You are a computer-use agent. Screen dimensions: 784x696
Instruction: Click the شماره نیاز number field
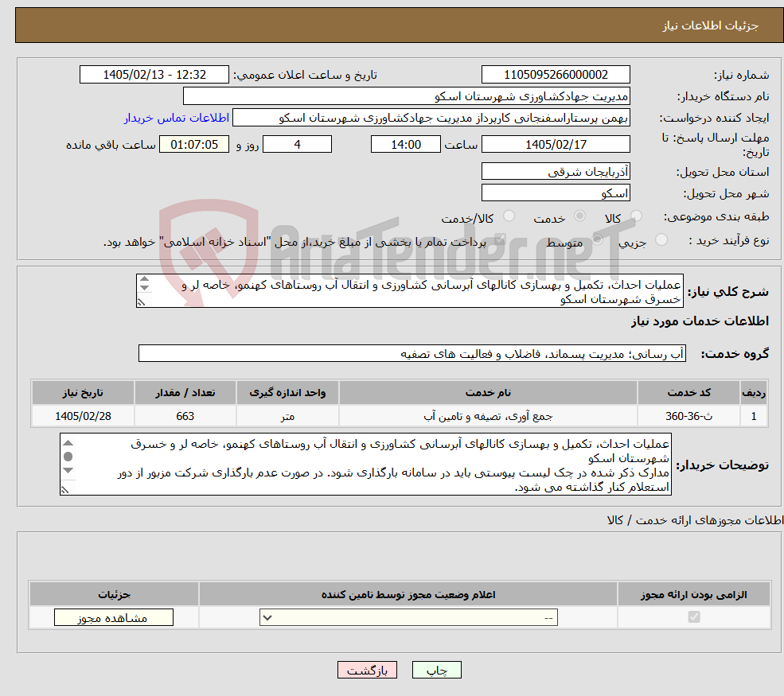[x=556, y=75]
